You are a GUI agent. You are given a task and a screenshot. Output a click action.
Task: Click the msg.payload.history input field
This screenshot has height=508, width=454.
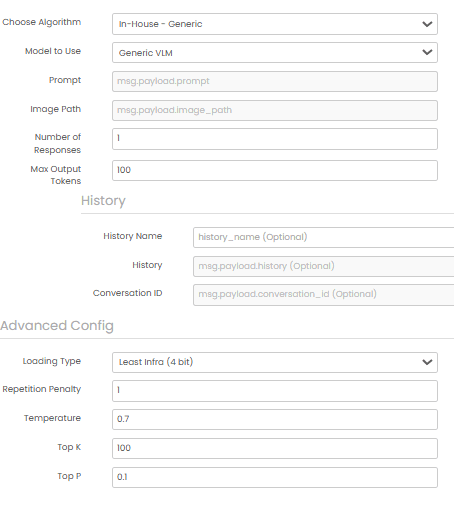tap(323, 266)
